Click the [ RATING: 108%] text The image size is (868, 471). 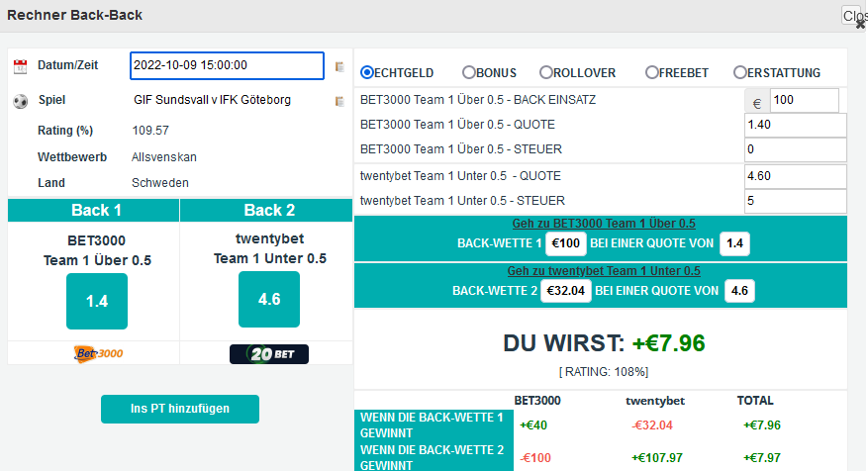pyautogui.click(x=604, y=372)
